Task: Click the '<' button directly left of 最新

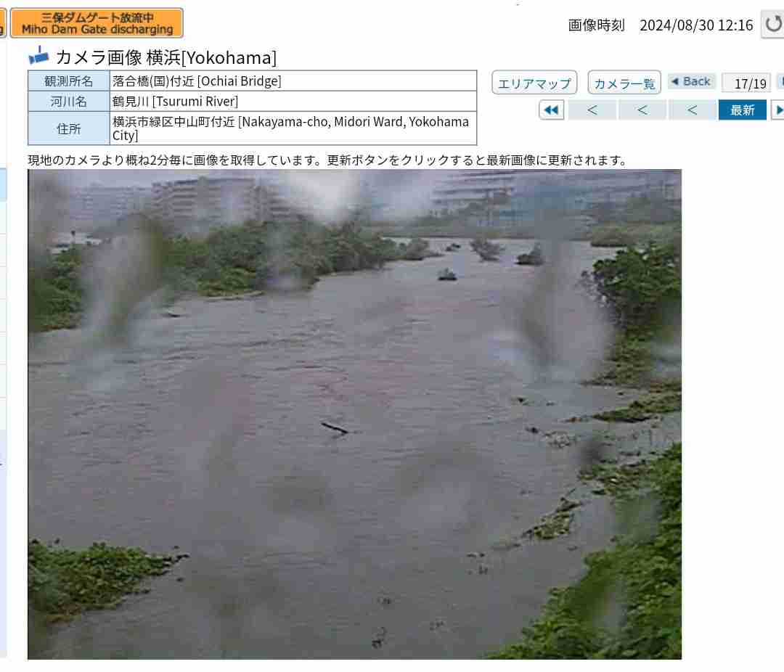Action: (692, 110)
